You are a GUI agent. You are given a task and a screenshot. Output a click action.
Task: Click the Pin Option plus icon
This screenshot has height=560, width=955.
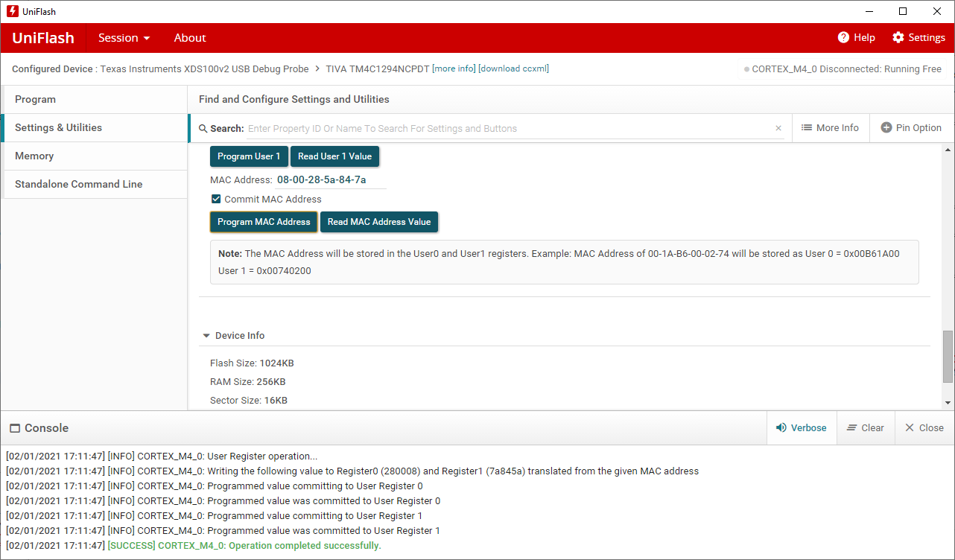(886, 128)
